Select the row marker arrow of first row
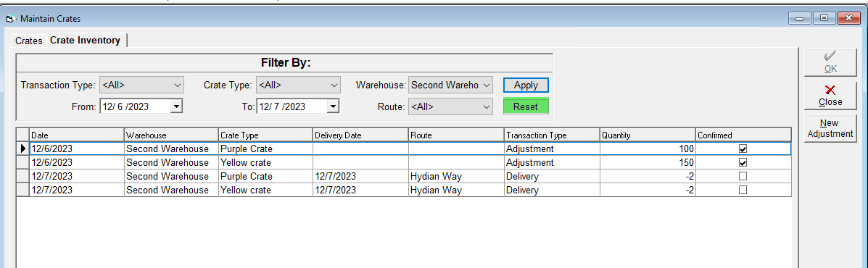 (22, 148)
